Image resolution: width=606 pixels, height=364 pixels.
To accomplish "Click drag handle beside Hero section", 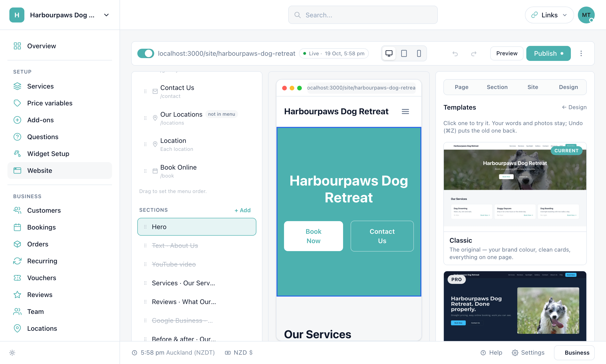I will [145, 227].
